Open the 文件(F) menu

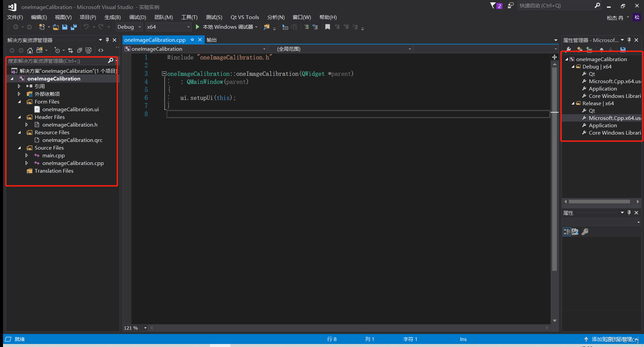15,17
